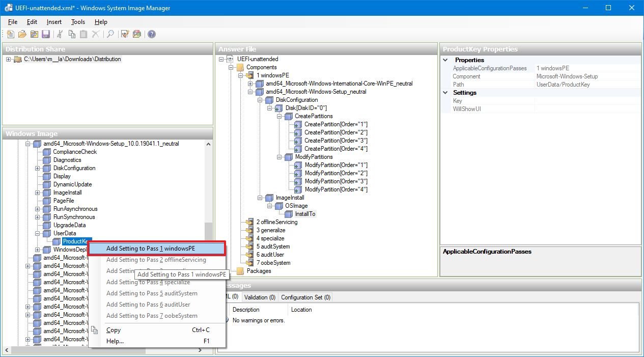644x357 pixels.
Task: Select the InstallTo node
Action: [x=305, y=214]
